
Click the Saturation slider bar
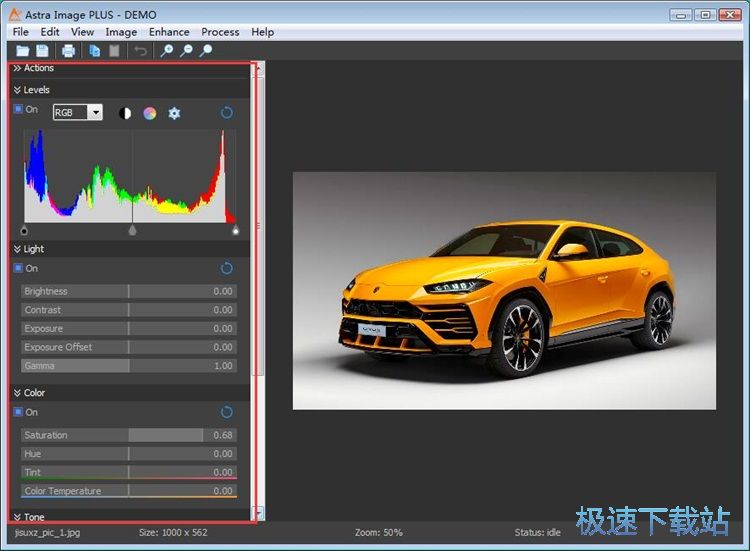click(x=128, y=435)
